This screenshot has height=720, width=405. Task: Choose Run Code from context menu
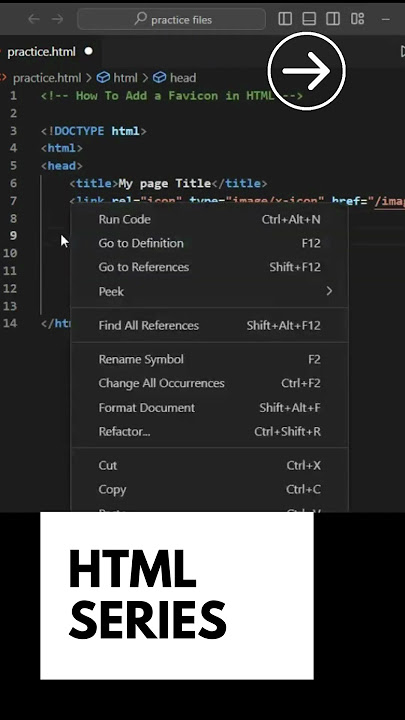click(209, 219)
